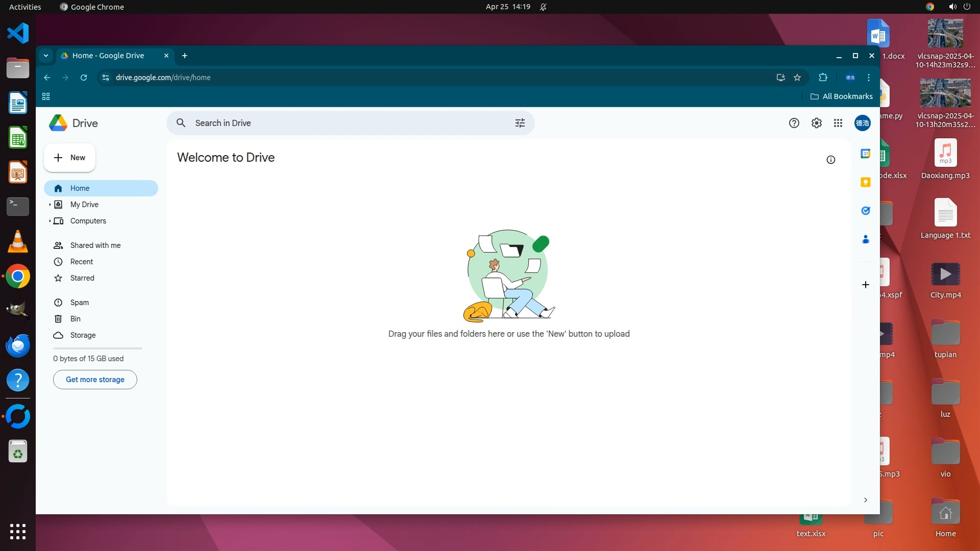Open the Help question mark icon
This screenshot has height=551, width=980.
tap(794, 123)
